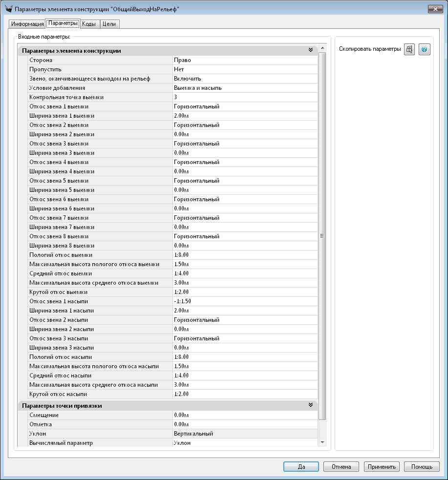Click the copy parameters icon button
The height and width of the screenshot is (480, 448).
[409, 49]
